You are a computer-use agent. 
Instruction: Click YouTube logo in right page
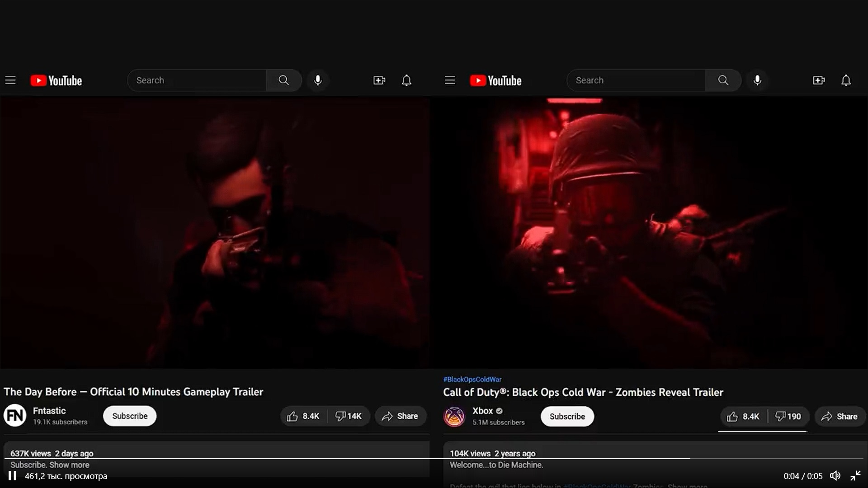coord(495,80)
